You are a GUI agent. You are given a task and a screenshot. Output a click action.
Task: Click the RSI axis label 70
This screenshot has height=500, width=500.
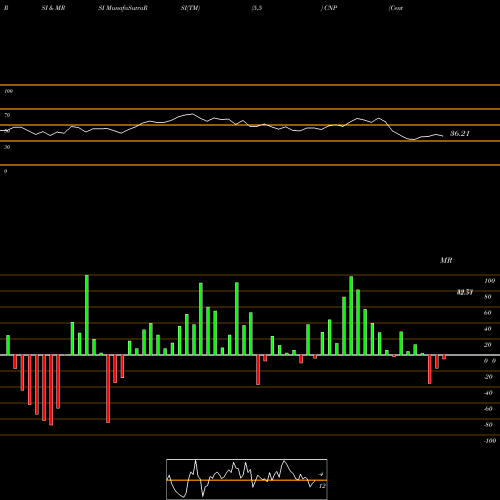click(7, 115)
